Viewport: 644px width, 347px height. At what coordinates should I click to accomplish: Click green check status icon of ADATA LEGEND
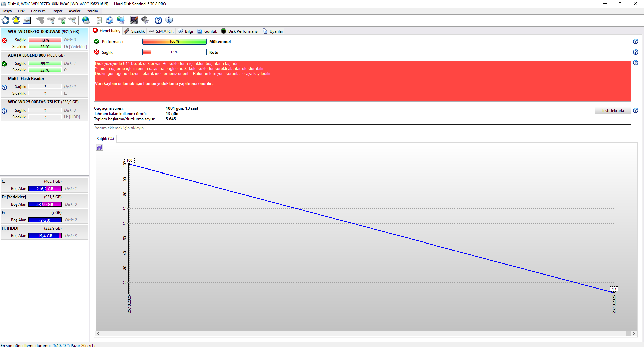point(4,64)
